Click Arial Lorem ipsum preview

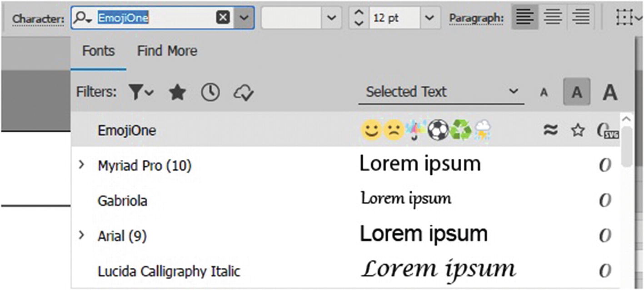point(424,234)
